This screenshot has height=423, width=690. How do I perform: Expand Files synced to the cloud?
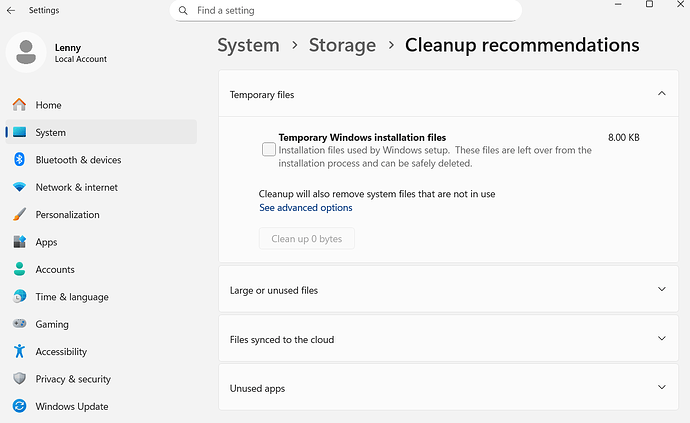click(661, 339)
